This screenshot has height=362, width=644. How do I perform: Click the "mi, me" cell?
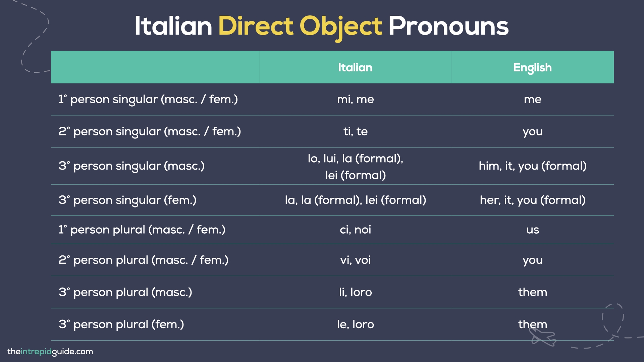point(355,99)
